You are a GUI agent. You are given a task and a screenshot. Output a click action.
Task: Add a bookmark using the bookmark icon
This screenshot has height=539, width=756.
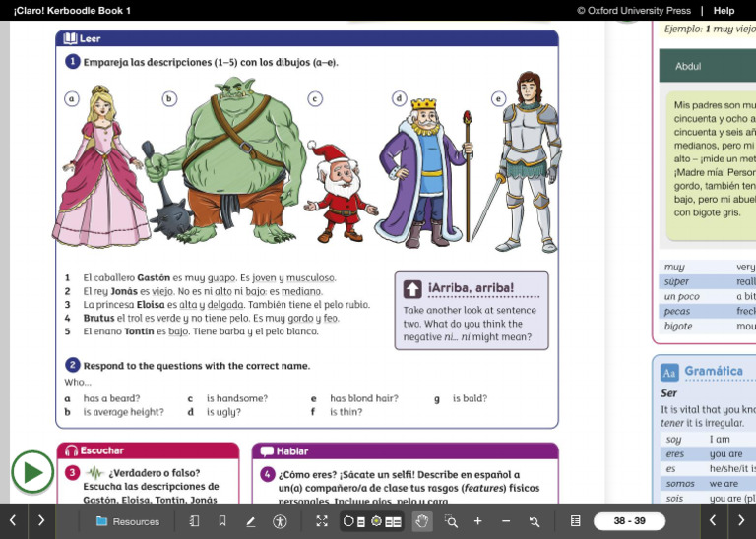coord(222,521)
